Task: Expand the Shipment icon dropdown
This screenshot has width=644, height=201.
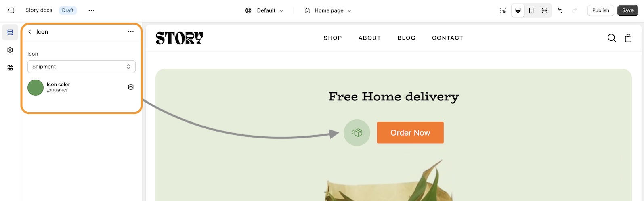Action: pos(81,67)
